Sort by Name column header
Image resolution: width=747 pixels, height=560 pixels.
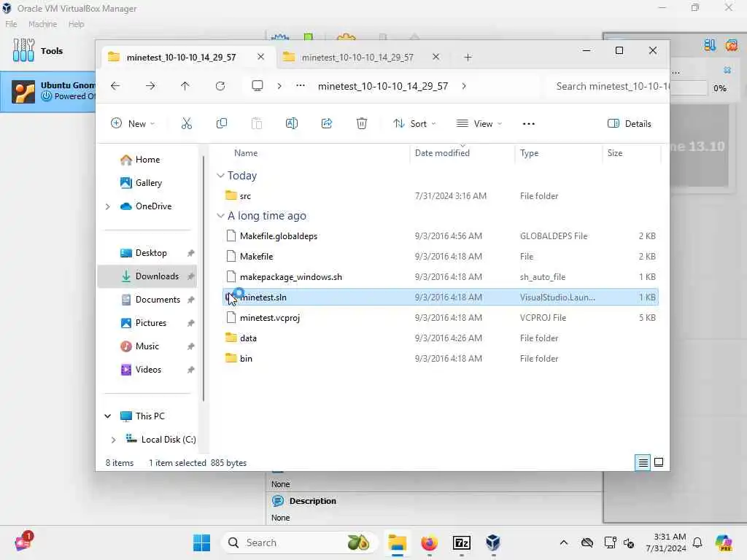(x=246, y=153)
